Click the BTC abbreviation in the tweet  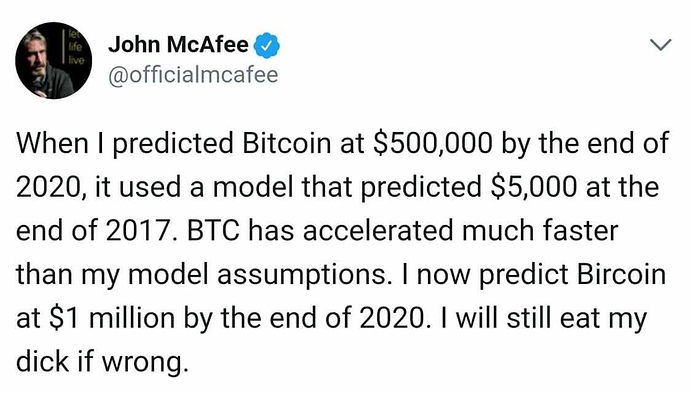pyautogui.click(x=214, y=231)
